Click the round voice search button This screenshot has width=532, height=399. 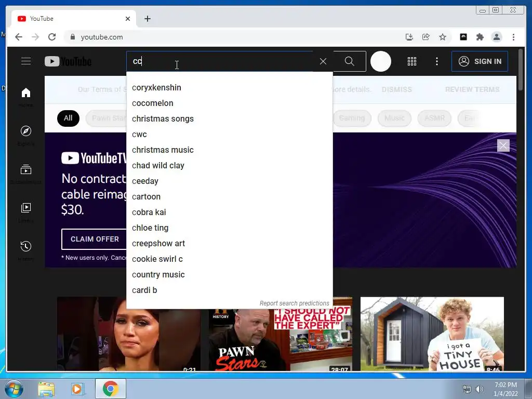(381, 61)
